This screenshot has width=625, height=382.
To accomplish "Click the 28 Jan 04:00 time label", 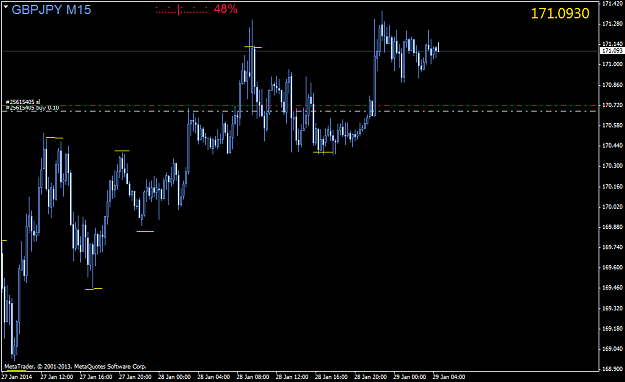I will pos(214,377).
